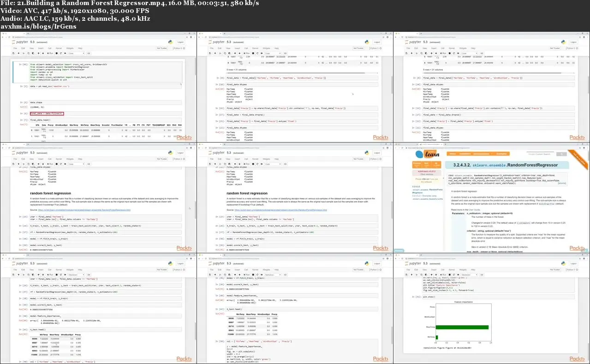
Task: Select the Feature Importance bar chart thumbnail
Action: click(x=491, y=308)
